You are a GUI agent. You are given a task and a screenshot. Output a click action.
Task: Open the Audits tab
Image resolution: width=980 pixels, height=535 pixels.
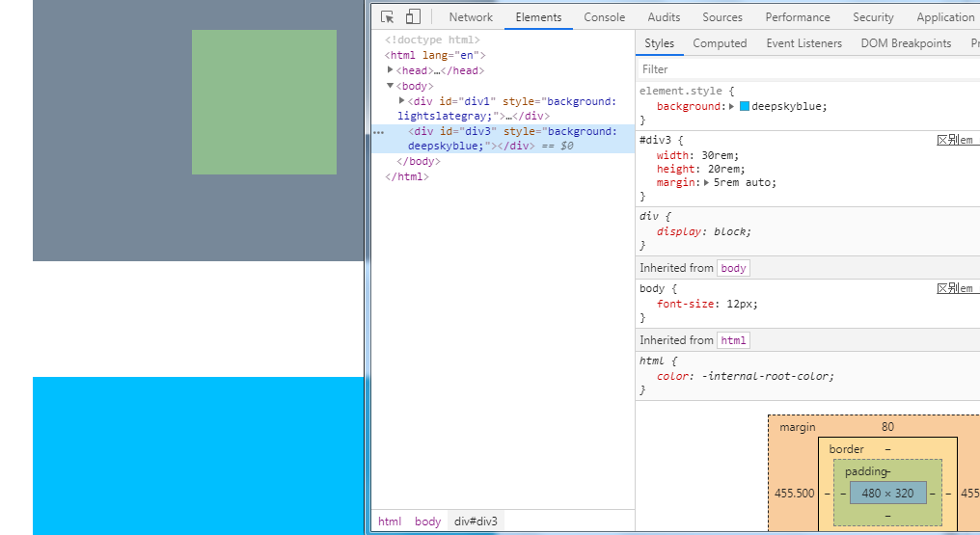pos(664,17)
